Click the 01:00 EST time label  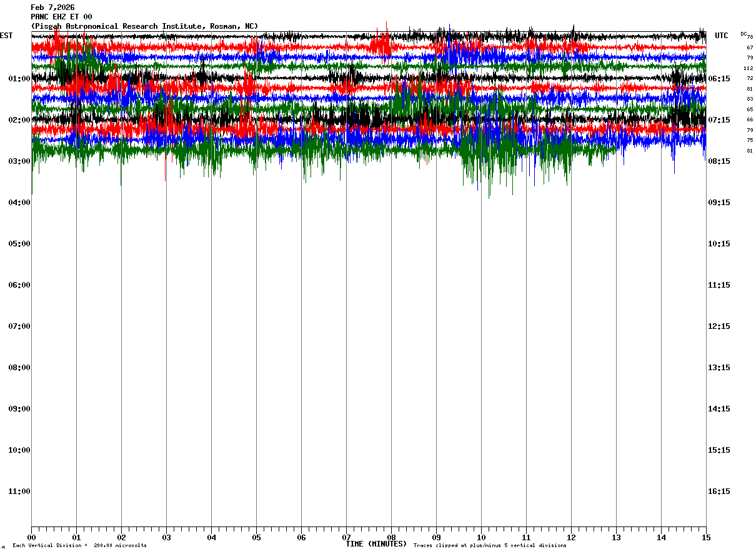[19, 79]
